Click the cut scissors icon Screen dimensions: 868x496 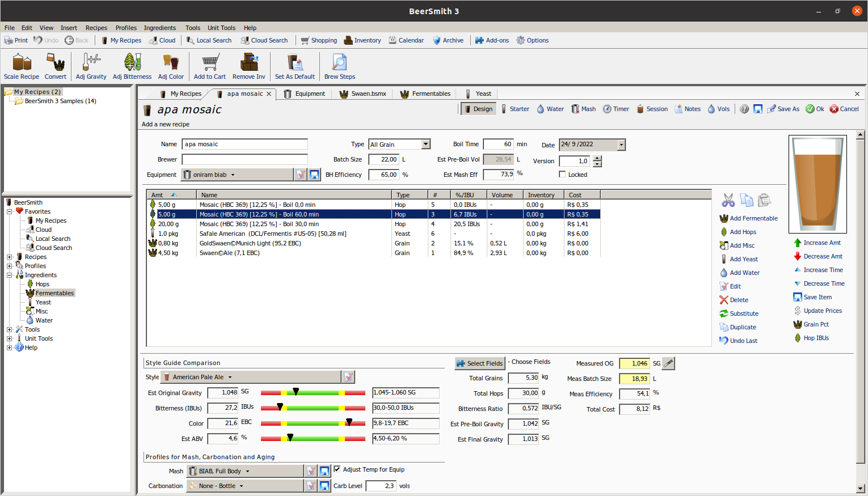(x=728, y=200)
